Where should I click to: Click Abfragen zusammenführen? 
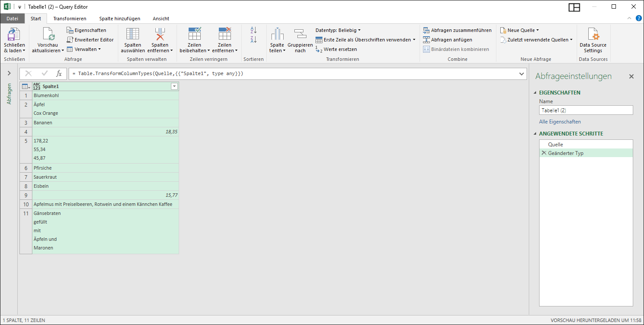click(x=458, y=30)
